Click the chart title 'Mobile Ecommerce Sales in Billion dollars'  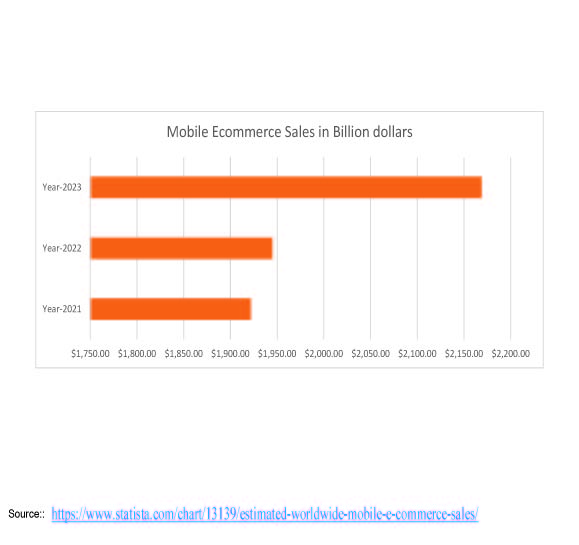pyautogui.click(x=290, y=132)
